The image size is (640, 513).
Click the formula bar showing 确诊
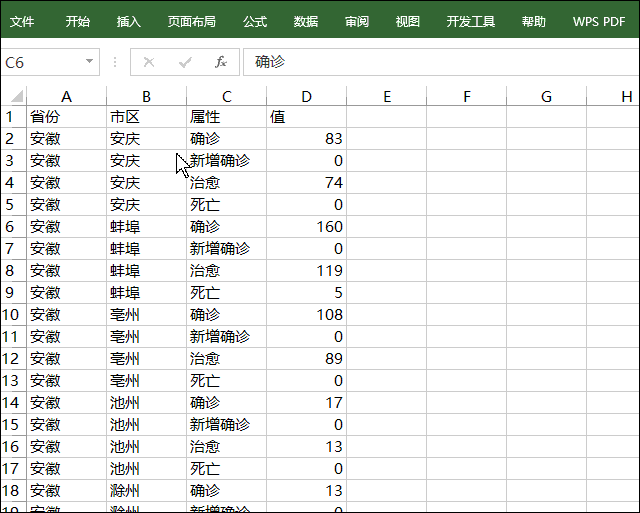[x=441, y=62]
